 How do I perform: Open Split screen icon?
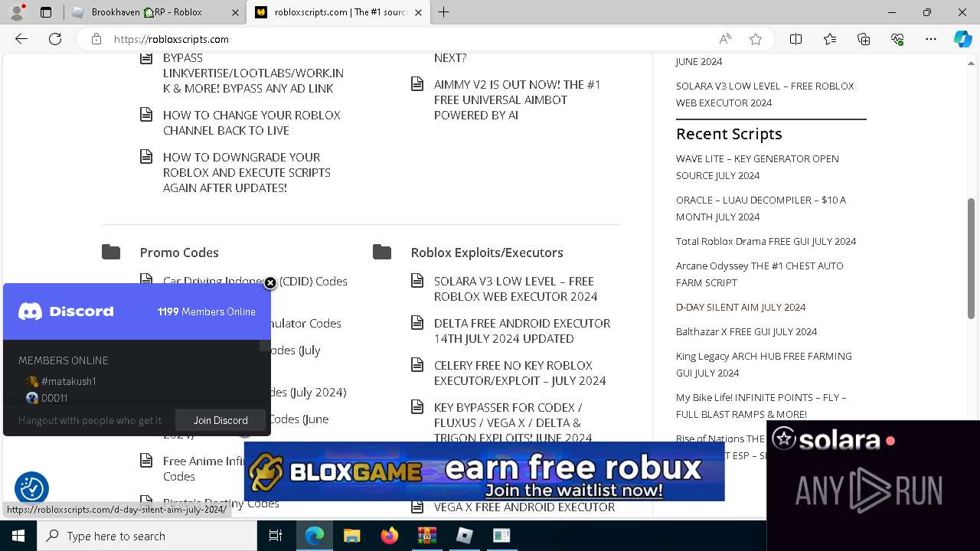[795, 39]
